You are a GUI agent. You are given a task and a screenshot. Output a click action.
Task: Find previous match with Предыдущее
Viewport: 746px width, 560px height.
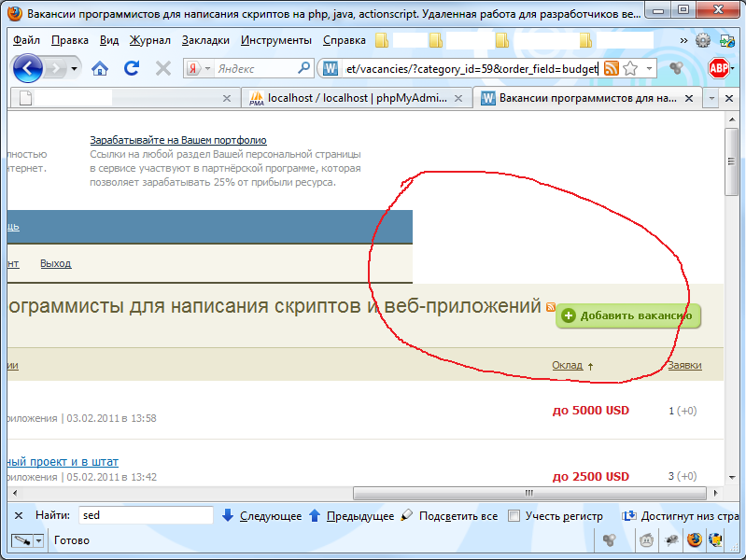pos(352,516)
